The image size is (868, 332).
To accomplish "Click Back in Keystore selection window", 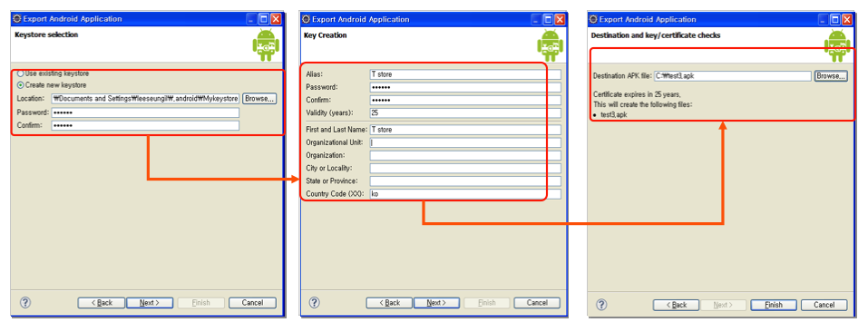I will pos(102,303).
